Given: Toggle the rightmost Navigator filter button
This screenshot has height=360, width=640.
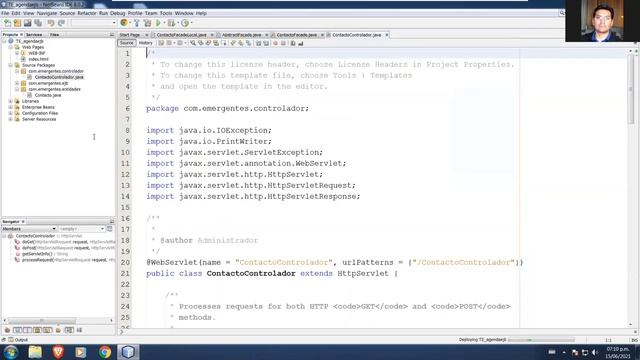Looking at the screenshot, I should pyautogui.click(x=79, y=330).
